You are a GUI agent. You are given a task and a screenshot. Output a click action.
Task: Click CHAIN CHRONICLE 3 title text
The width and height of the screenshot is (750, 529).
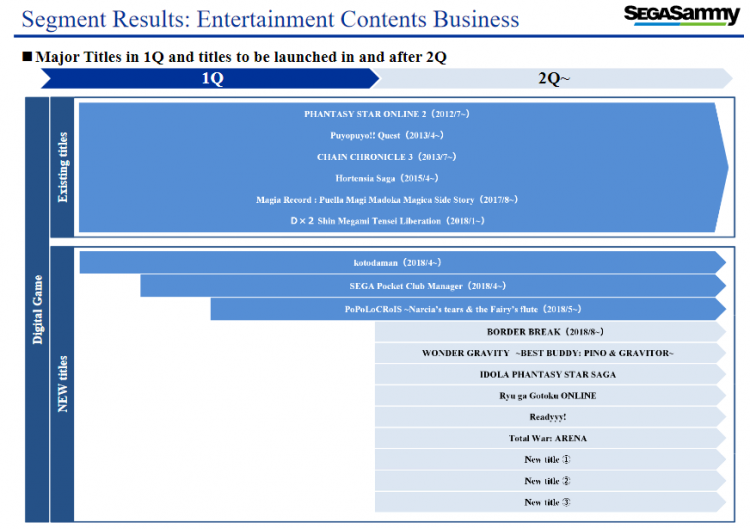pyautogui.click(x=386, y=157)
